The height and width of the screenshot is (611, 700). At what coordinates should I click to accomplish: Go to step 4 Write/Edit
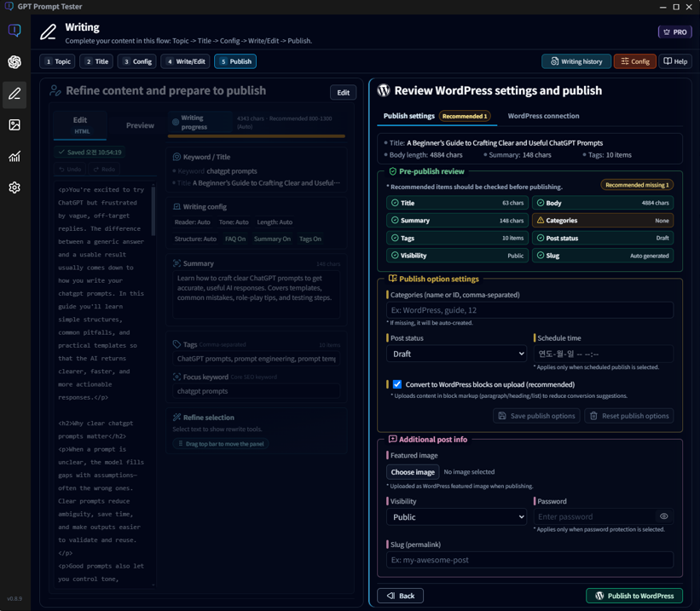pyautogui.click(x=186, y=61)
